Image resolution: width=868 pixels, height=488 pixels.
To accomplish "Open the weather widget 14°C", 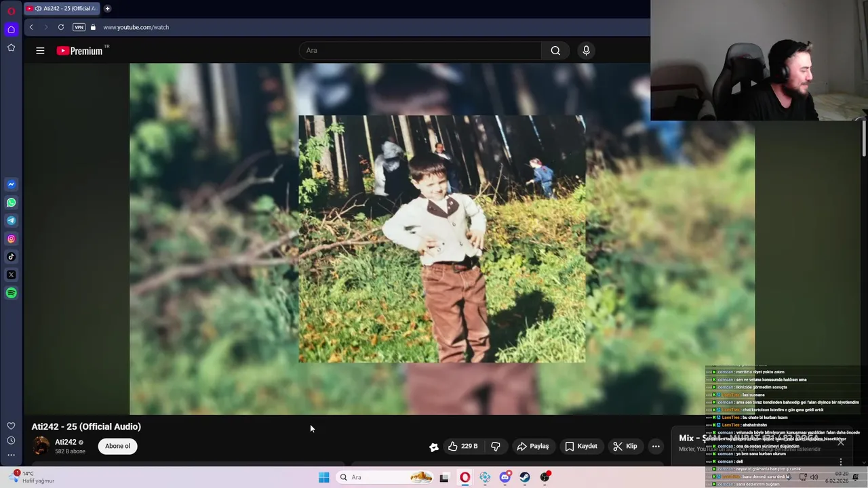I will [x=32, y=477].
